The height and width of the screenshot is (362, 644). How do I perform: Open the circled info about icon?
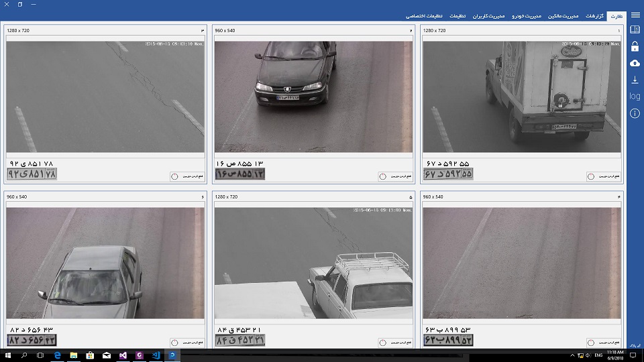point(635,114)
